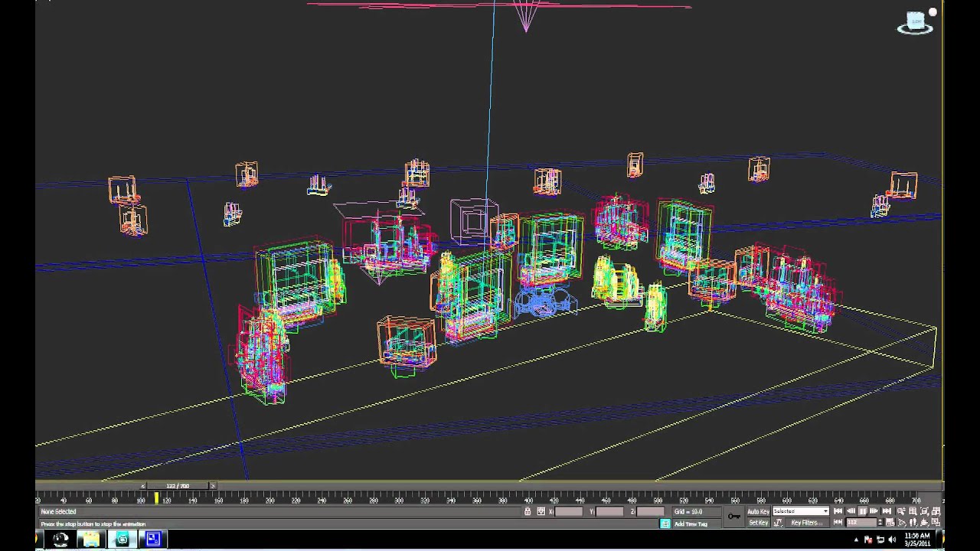The image size is (980, 551).
Task: Click the time slider next-frame arrow
Action: click(x=213, y=486)
